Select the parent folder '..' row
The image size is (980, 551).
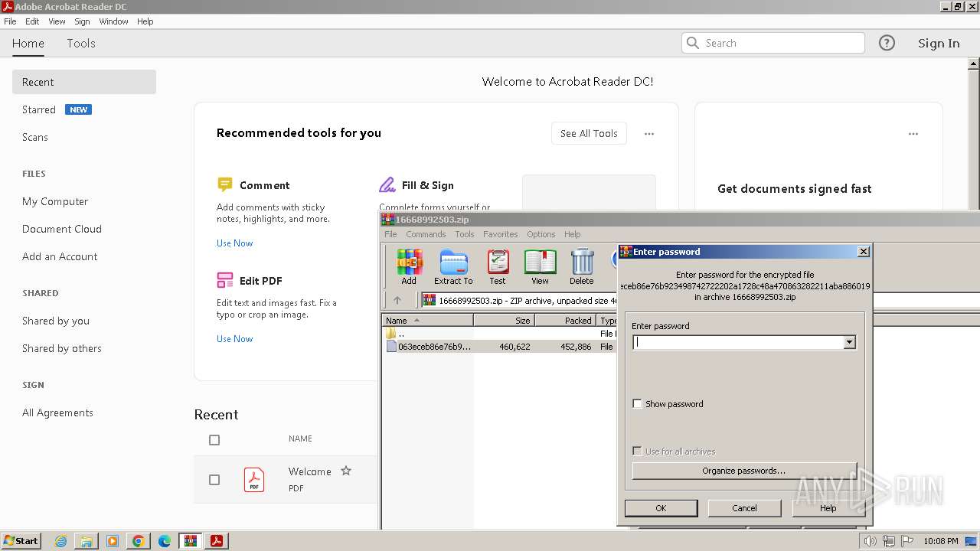click(498, 334)
